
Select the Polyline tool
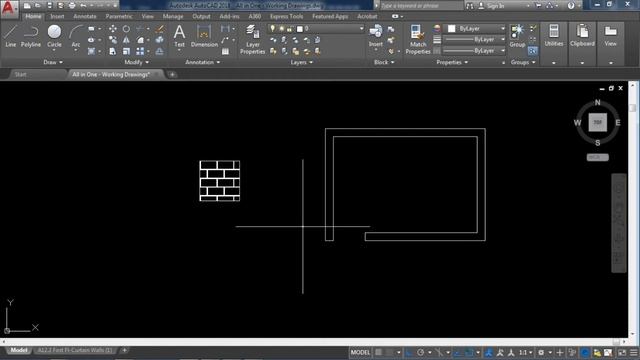(x=31, y=36)
